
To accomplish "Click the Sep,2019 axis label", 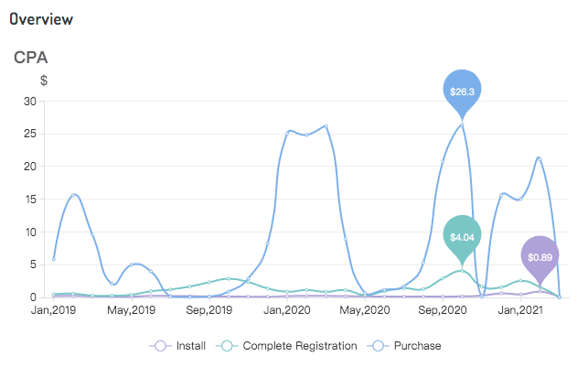I will tap(209, 310).
